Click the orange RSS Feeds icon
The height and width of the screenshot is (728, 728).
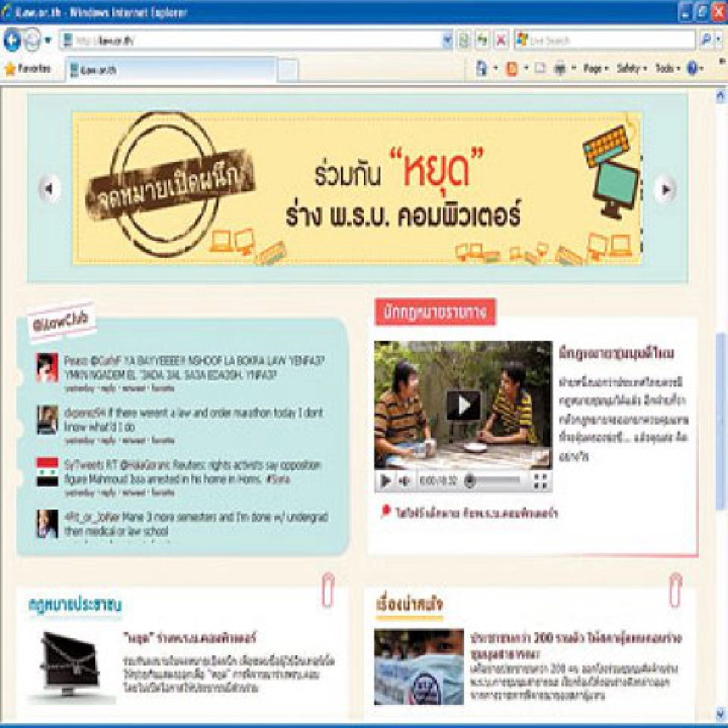tap(513, 69)
